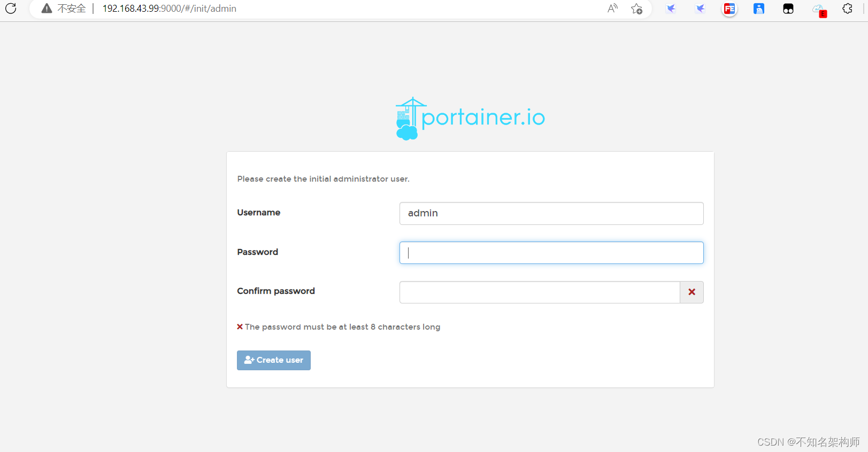Click the first blue bird extension icon
This screenshot has height=452, width=868.
coord(671,9)
